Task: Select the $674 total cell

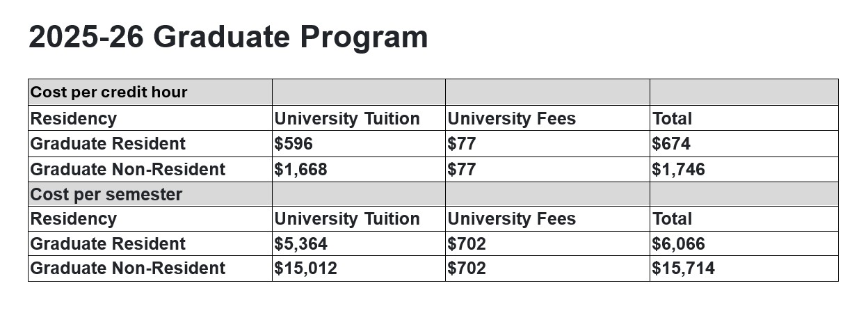Action: tap(671, 144)
